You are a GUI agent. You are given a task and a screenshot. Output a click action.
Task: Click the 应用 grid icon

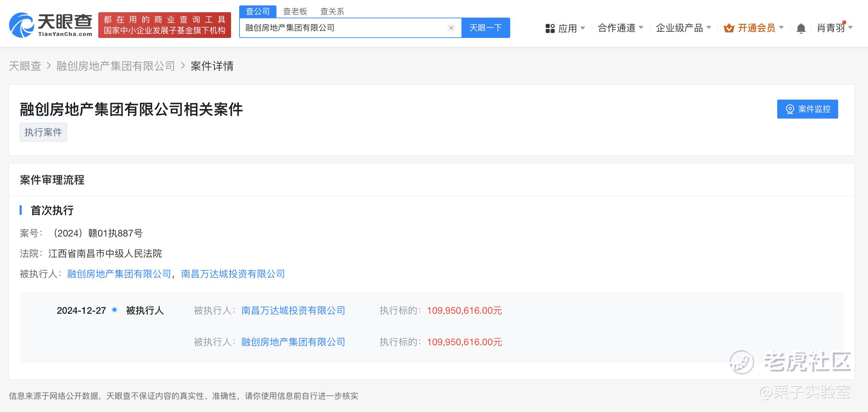tap(550, 28)
